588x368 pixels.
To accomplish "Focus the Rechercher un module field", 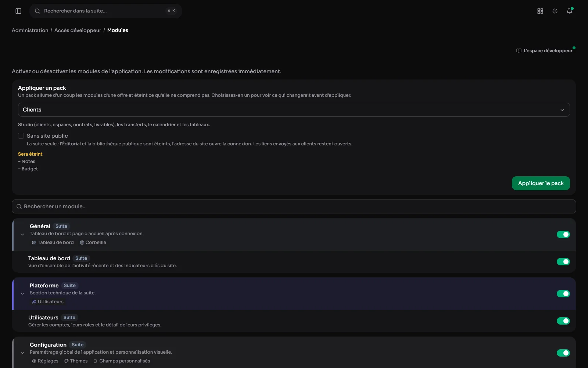I will (294, 206).
